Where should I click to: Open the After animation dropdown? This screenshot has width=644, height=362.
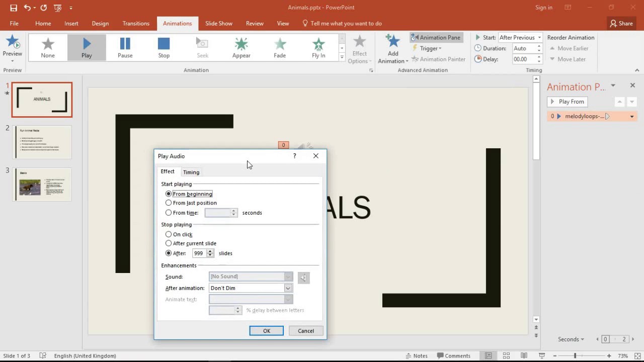point(287,288)
